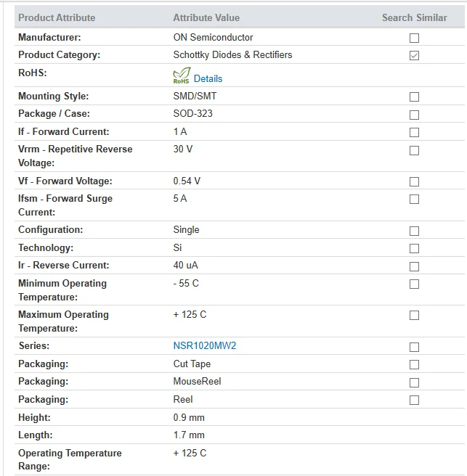
Task: Enable Package / Case SOD-323 checkbox
Action: pos(414,115)
